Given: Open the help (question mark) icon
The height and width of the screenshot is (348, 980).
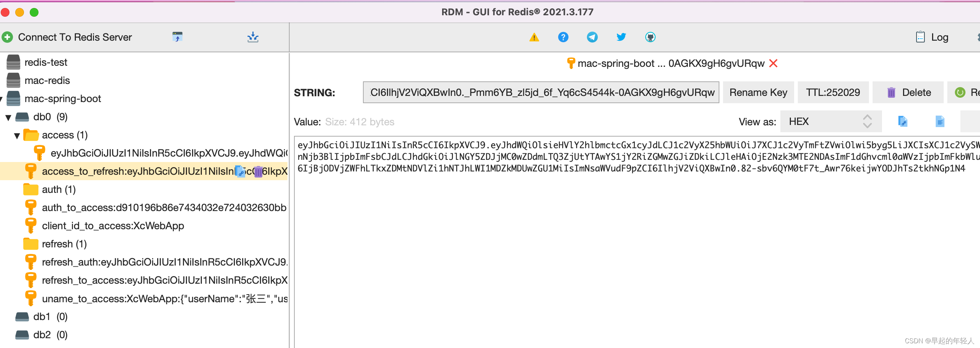Looking at the screenshot, I should (563, 37).
